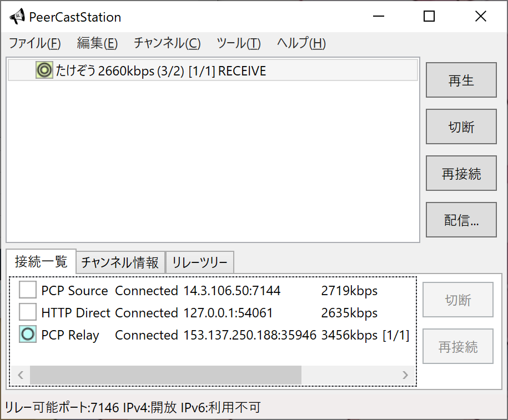
Task: Click the 2635kbps bitrate value
Action: tap(349, 313)
